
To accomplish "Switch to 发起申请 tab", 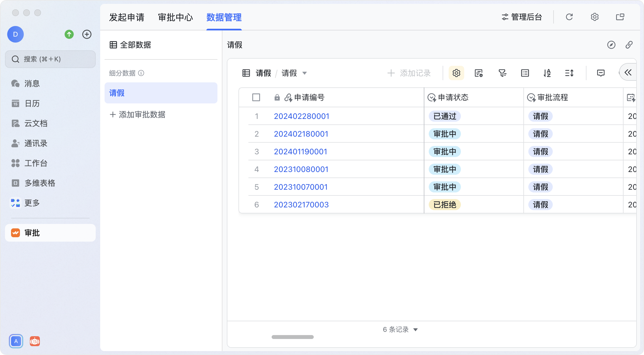I will click(x=127, y=17).
